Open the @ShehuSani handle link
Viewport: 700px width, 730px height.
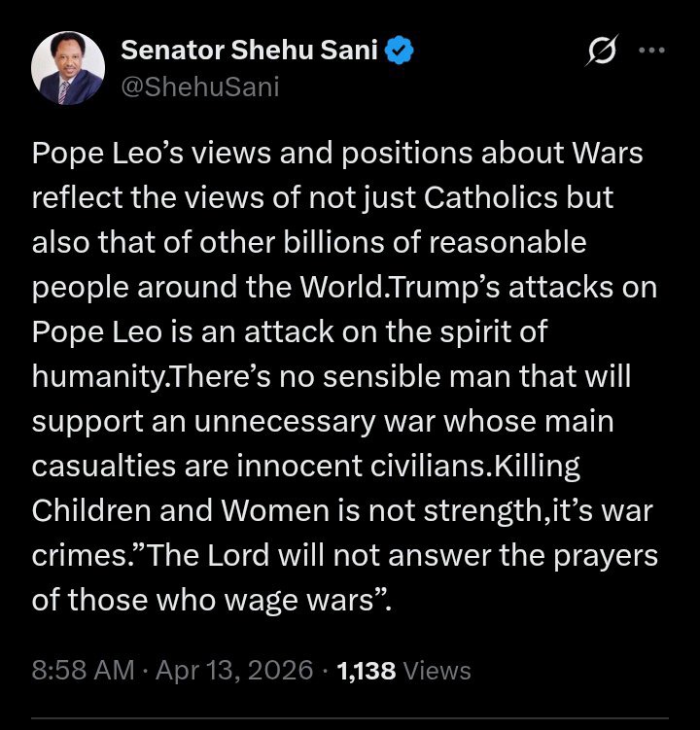pos(199,87)
